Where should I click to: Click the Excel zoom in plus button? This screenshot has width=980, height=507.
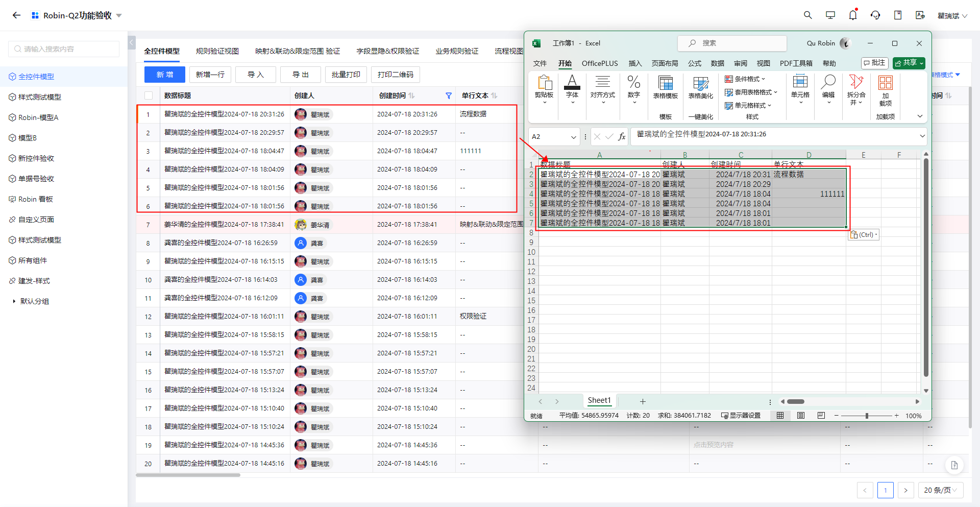click(896, 416)
